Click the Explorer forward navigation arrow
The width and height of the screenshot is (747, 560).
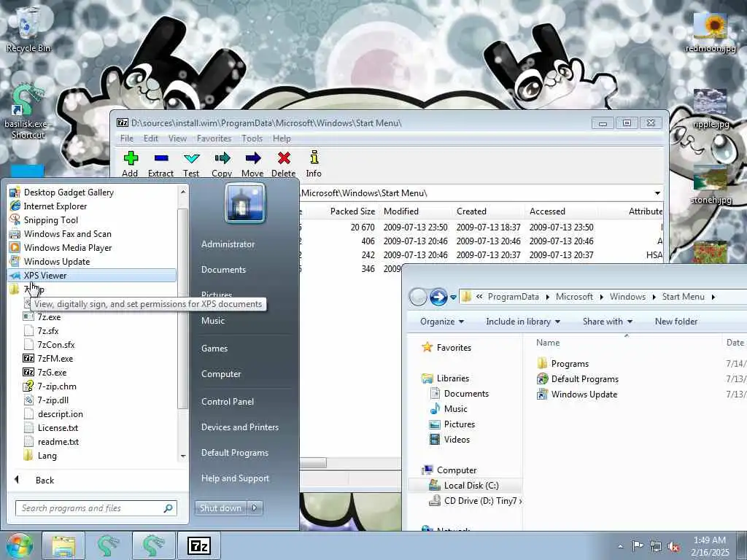coord(438,297)
